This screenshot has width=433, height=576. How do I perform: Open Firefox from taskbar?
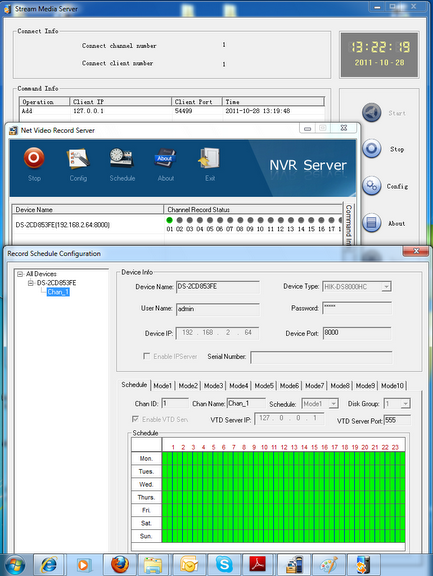coord(120,565)
